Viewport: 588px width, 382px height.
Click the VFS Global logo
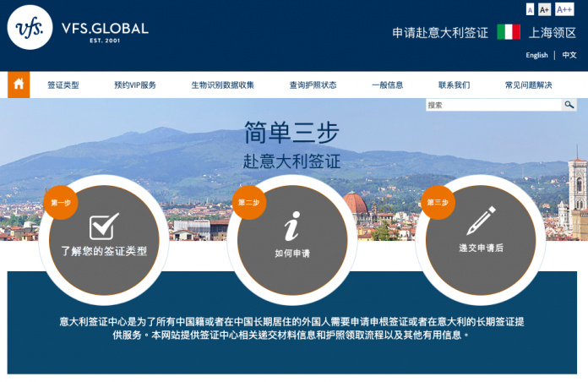click(x=78, y=29)
